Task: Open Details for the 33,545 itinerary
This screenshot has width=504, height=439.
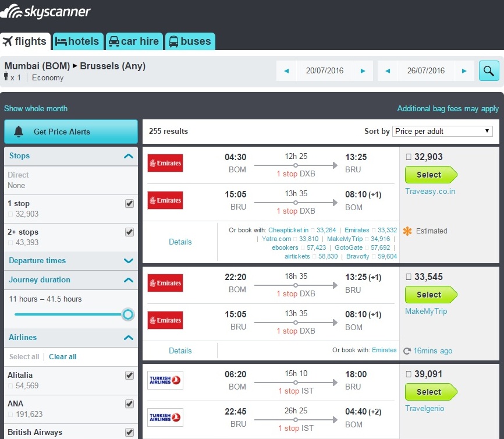Action: click(x=180, y=351)
